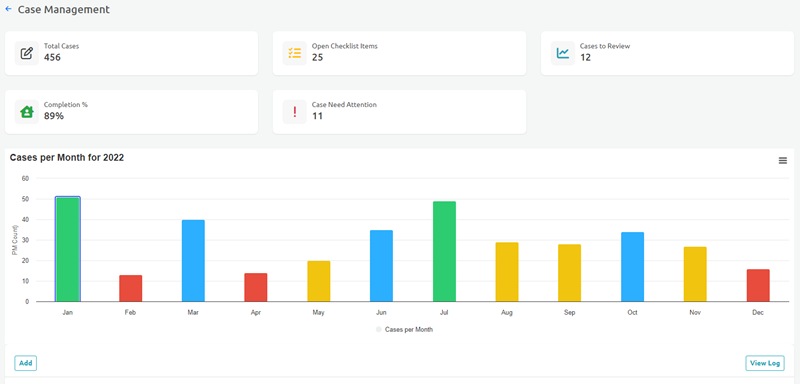Toggle the Cases per Month legend item
800x384 pixels.
tap(404, 330)
